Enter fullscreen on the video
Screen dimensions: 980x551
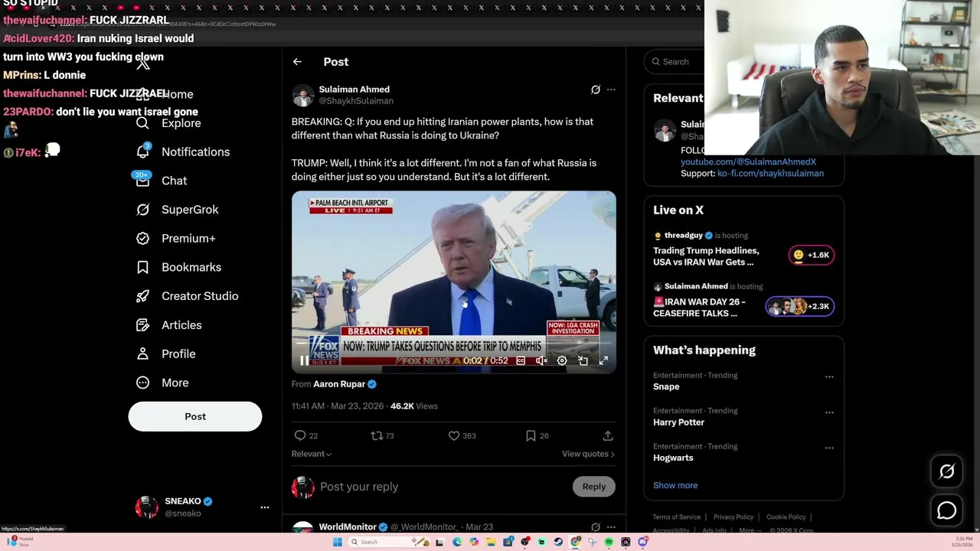(x=603, y=360)
